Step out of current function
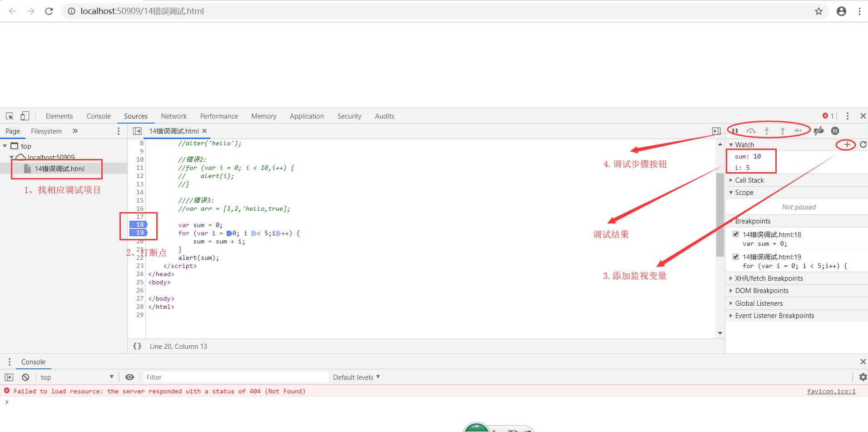Screen dimensions: 868x432 pyautogui.click(x=783, y=131)
